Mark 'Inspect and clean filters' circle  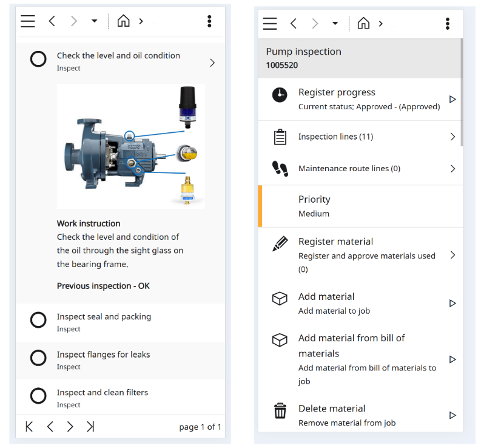pyautogui.click(x=38, y=396)
